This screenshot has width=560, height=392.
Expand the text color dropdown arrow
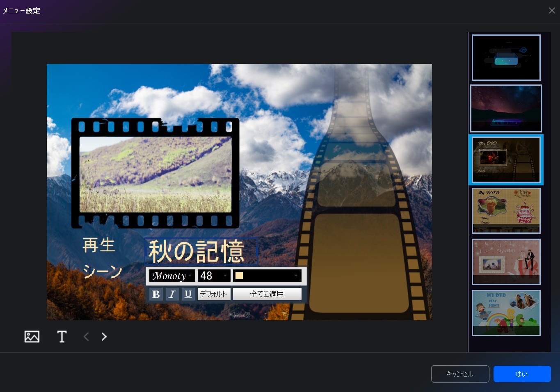(x=296, y=276)
